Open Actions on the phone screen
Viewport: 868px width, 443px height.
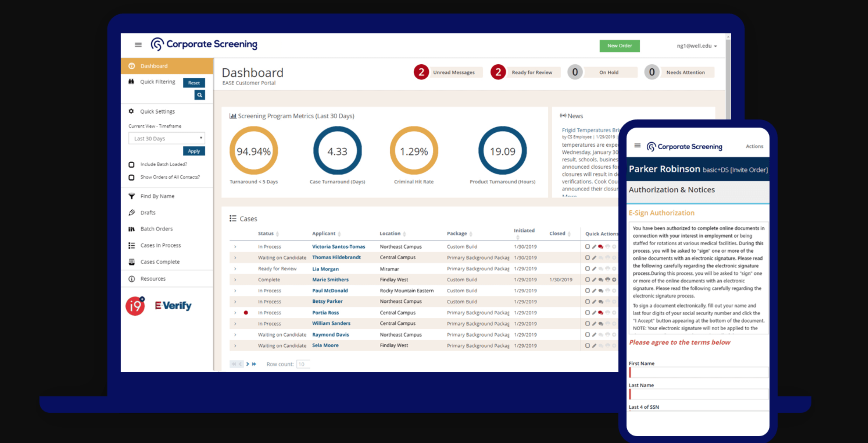click(754, 146)
